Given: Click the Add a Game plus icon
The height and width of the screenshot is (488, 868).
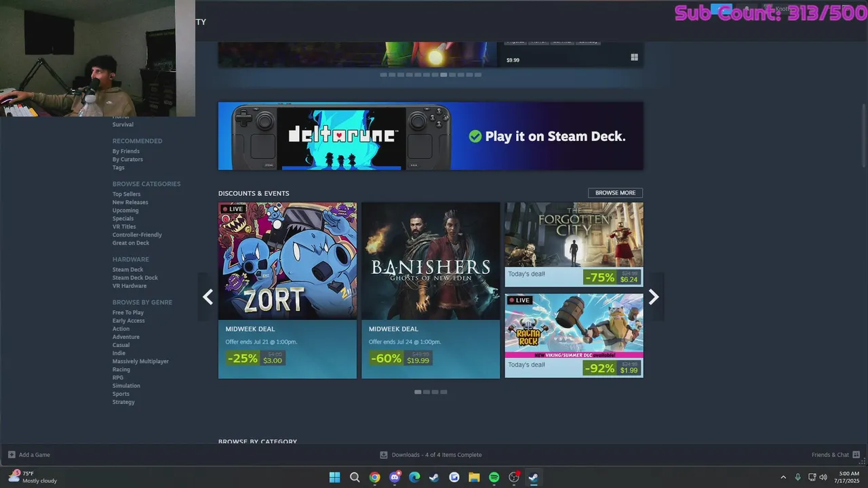Looking at the screenshot, I should [12, 455].
